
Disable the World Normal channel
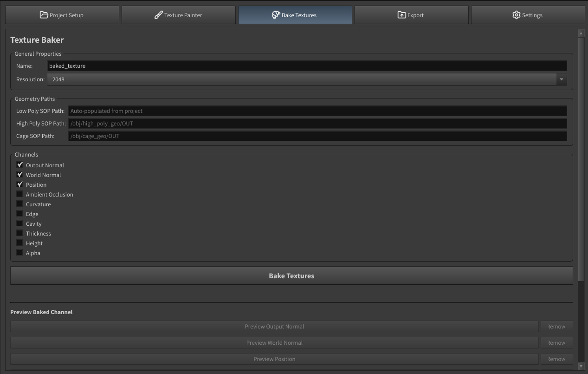[20, 175]
